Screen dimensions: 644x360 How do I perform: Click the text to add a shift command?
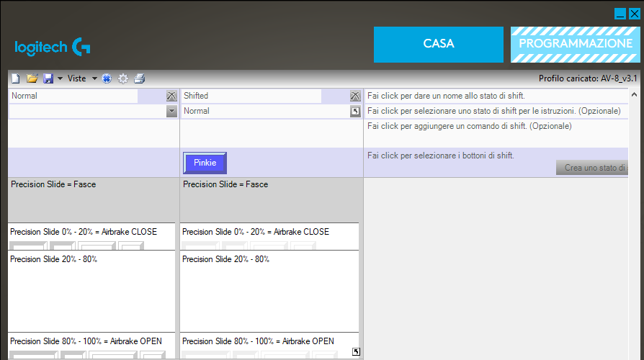click(469, 126)
